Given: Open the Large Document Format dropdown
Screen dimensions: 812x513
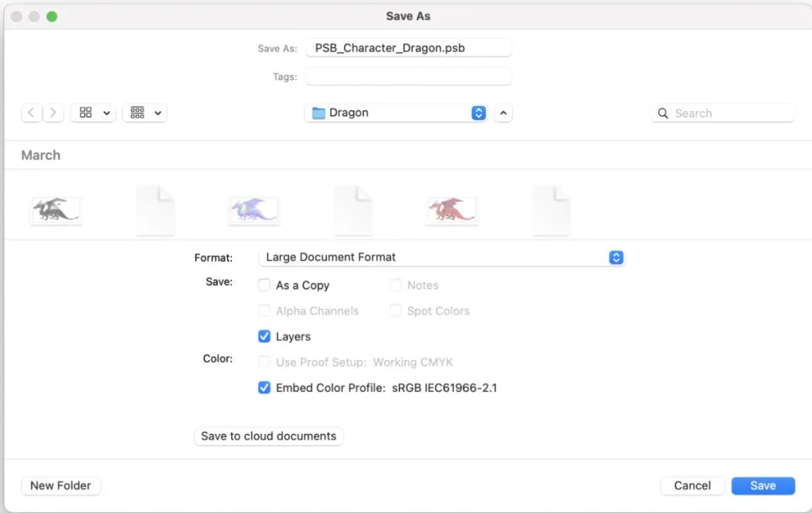Looking at the screenshot, I should 441,257.
